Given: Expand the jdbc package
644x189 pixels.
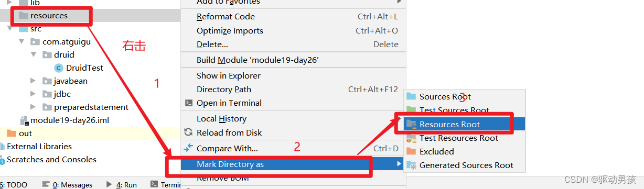Looking at the screenshot, I should (33, 94).
